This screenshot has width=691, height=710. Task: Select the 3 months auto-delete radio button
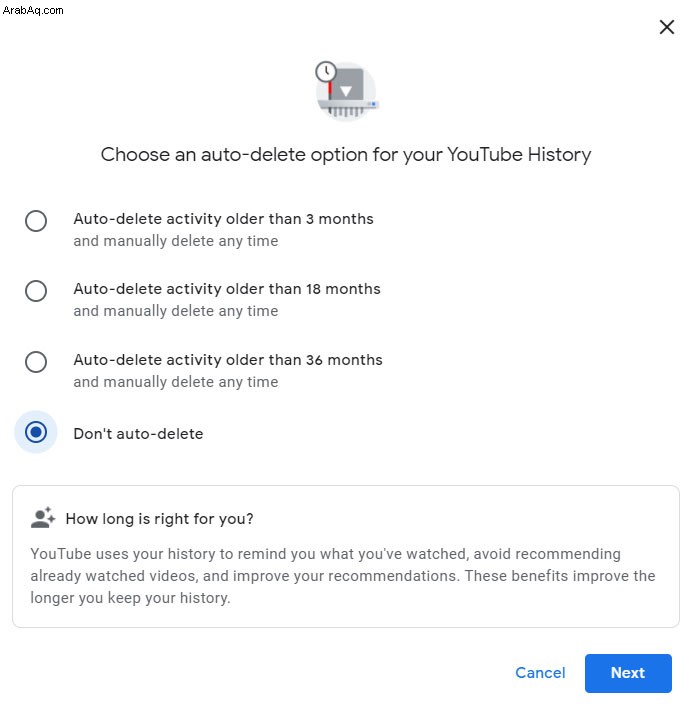point(36,221)
